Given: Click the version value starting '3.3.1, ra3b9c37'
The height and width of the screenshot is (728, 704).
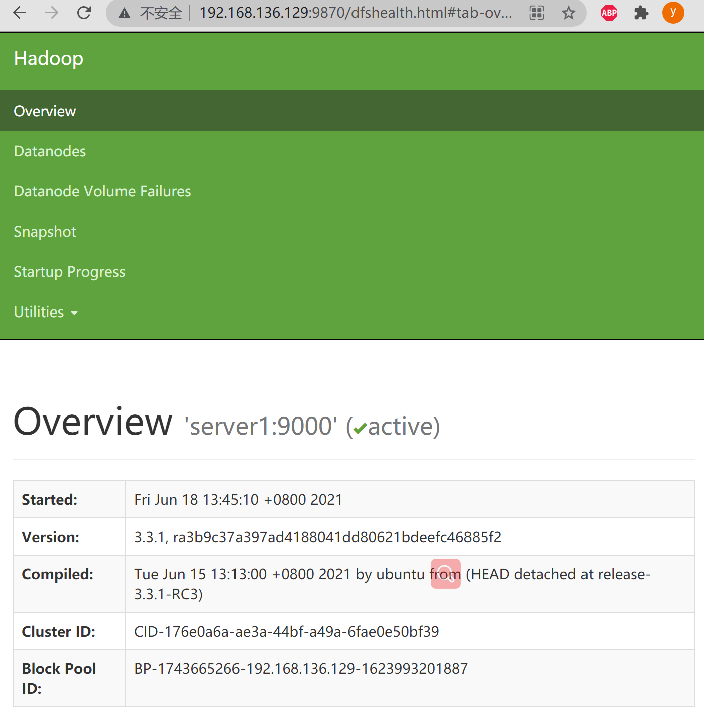Looking at the screenshot, I should coord(318,537).
